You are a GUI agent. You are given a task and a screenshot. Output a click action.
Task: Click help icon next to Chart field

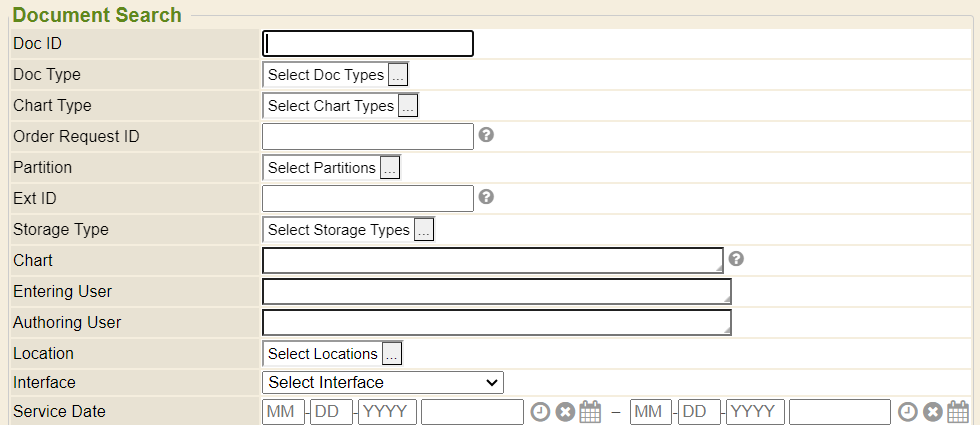tap(737, 259)
